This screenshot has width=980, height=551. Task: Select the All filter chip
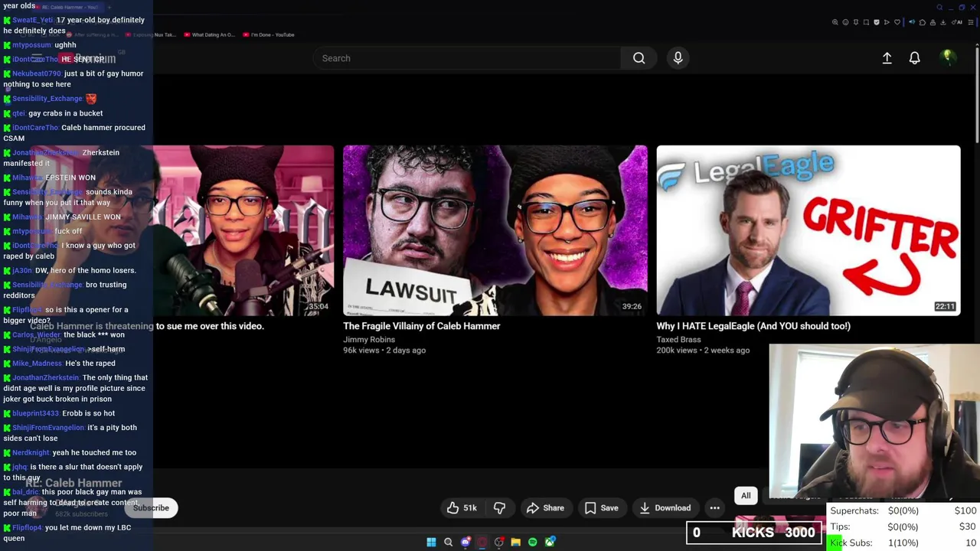coord(746,495)
